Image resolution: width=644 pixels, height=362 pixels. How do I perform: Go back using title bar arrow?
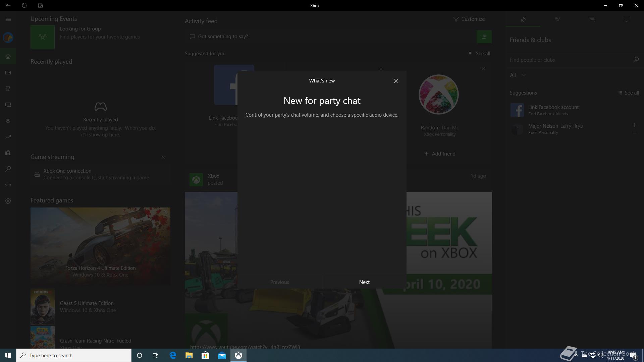pyautogui.click(x=8, y=5)
